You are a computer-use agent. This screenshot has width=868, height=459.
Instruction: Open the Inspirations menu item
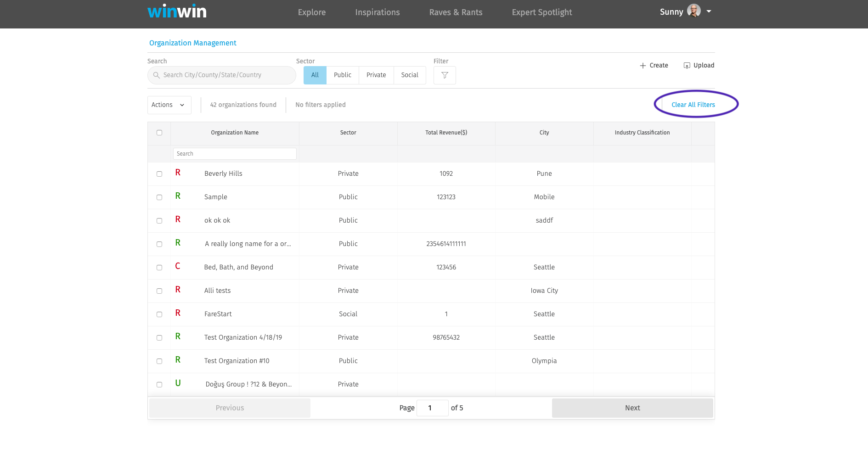pos(377,12)
